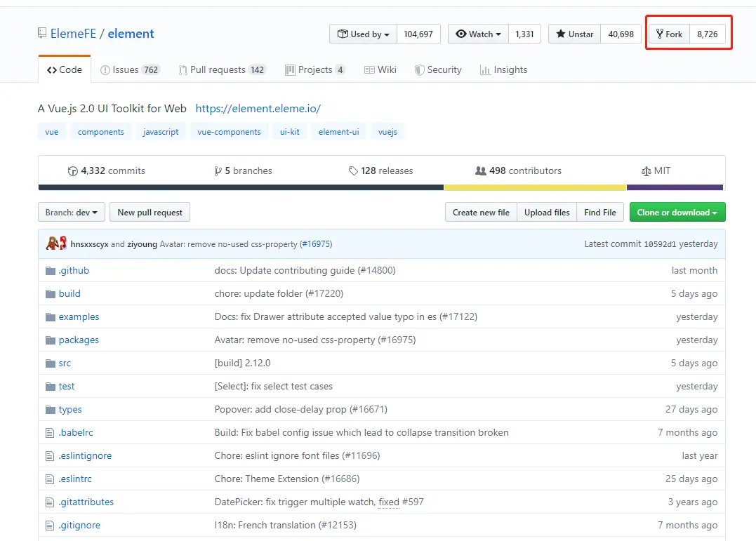The image size is (756, 541).
Task: Click the commit author avatars
Action: [x=56, y=243]
